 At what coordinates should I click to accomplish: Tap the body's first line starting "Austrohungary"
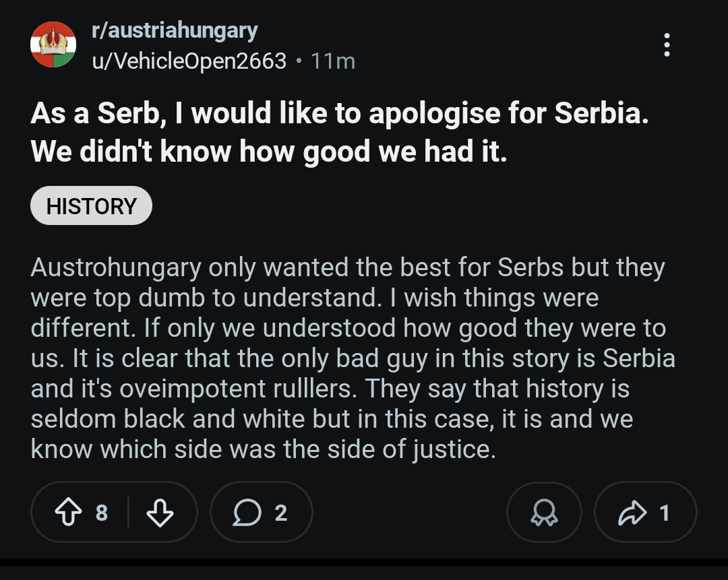click(x=347, y=267)
